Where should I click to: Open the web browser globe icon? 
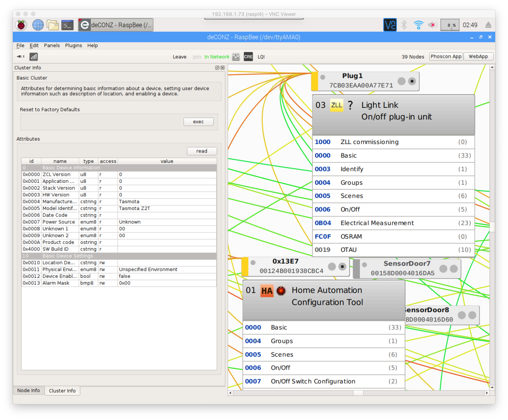coord(38,25)
